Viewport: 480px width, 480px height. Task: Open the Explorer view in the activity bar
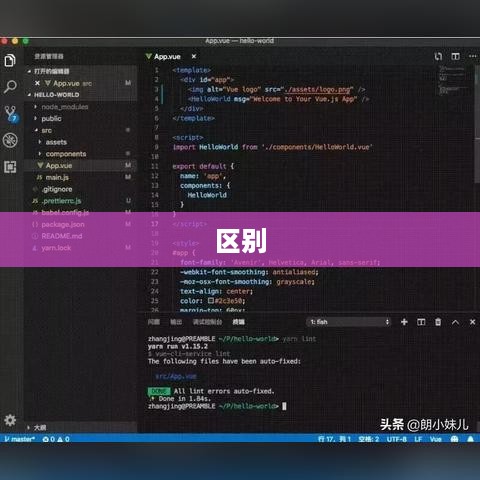[x=10, y=60]
